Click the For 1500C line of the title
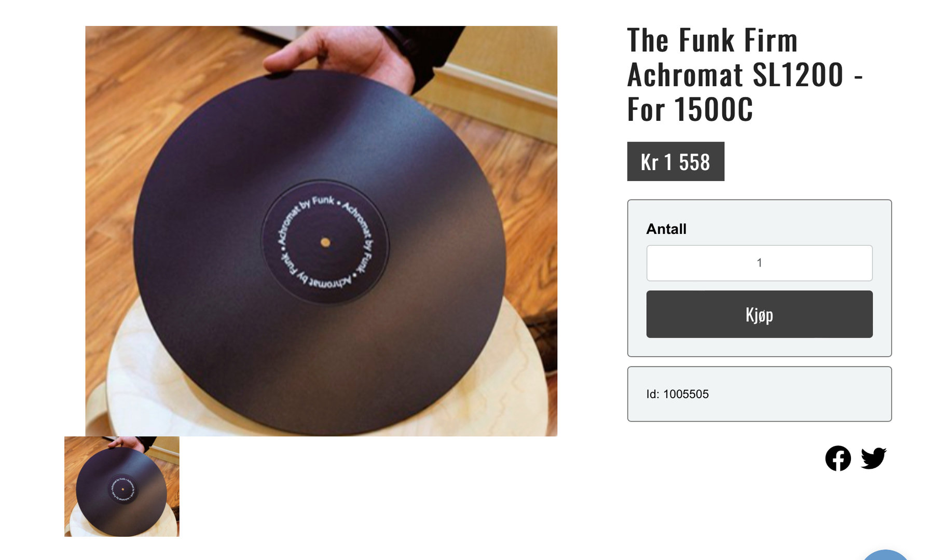Screen dimensions: 935x560 coord(690,109)
